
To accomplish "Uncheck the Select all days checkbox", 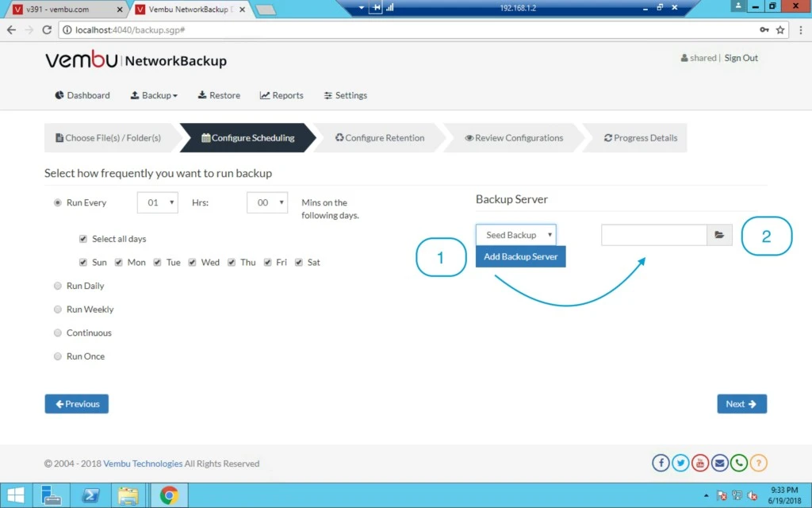I will (x=82, y=239).
